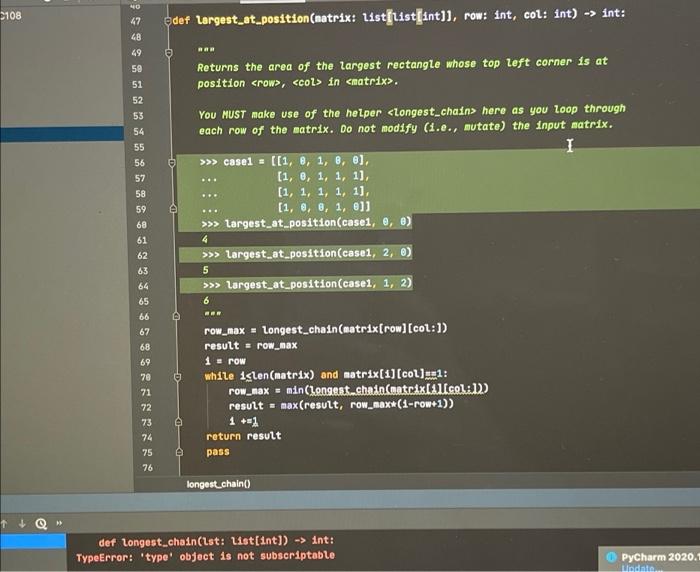Click the 'You MUST make use of the helper' line
Screen dimensions: 700x572
coord(412,112)
